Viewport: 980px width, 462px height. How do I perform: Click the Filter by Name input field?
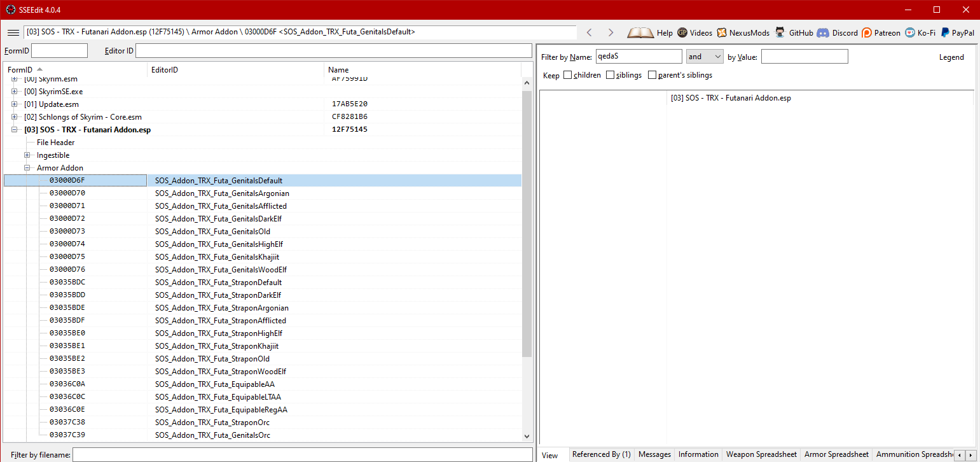click(638, 57)
